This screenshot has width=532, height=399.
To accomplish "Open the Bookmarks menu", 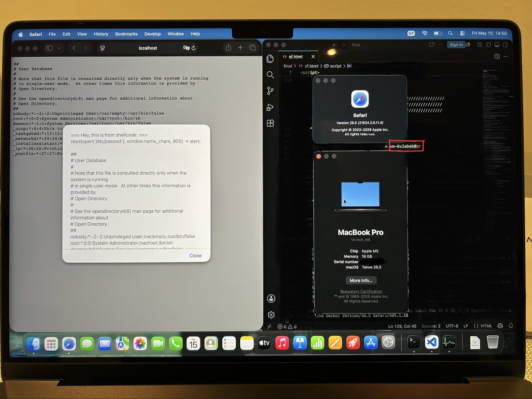I will [126, 34].
